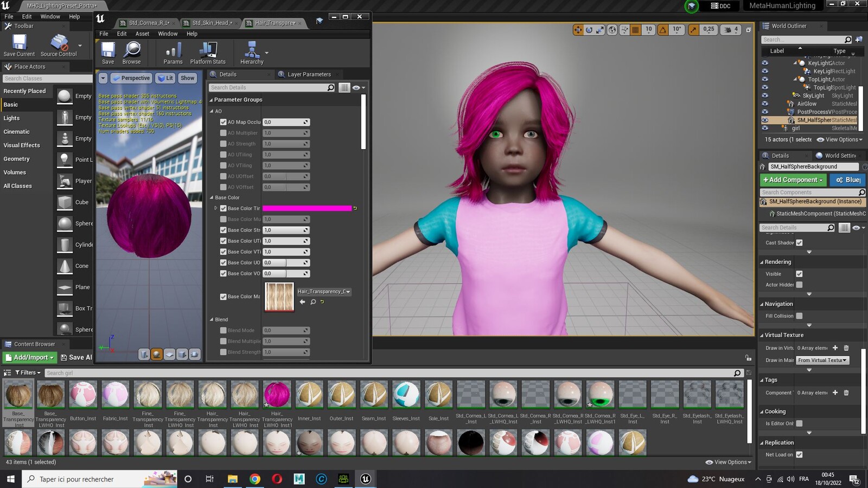Screen dimensions: 868x488
Task: Open World Outliner View Options
Action: click(x=840, y=139)
